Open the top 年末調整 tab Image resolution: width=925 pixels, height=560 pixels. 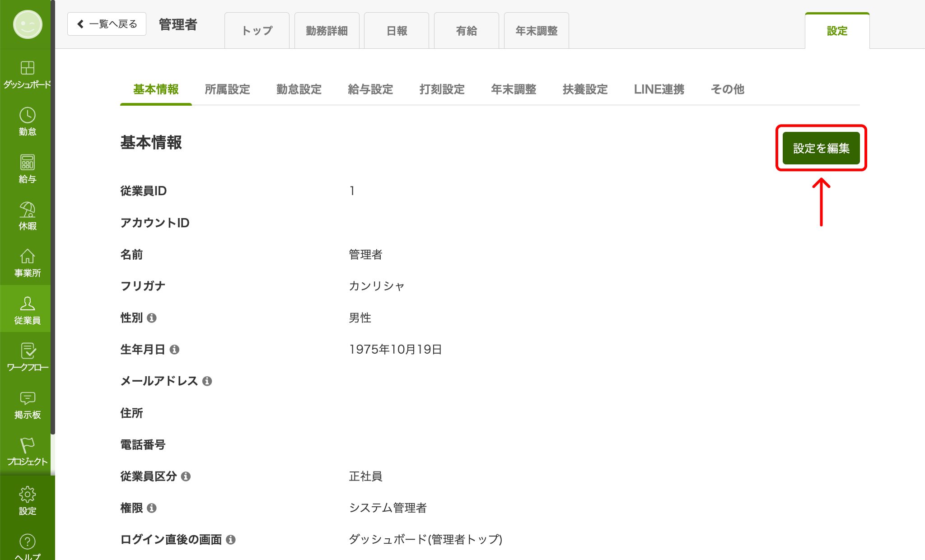coord(537,31)
